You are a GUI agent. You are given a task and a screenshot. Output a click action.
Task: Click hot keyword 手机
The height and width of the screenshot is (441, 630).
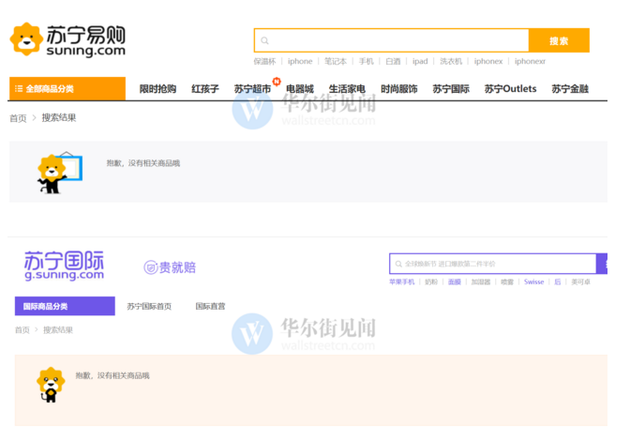coord(366,61)
